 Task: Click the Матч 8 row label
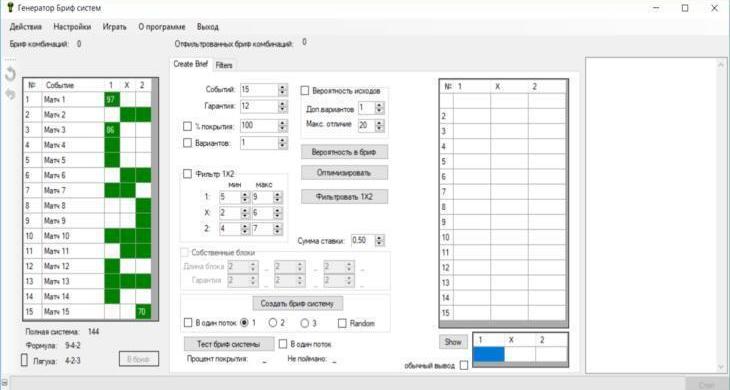pyautogui.click(x=55, y=205)
